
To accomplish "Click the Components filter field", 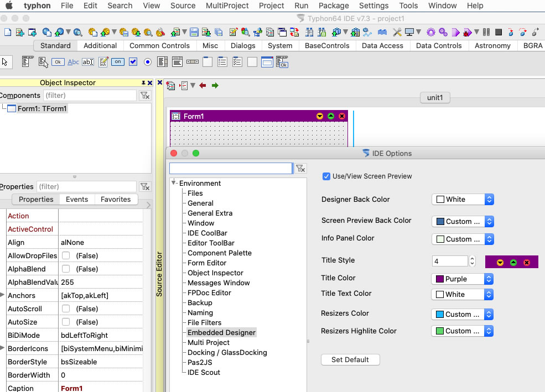I will (x=90, y=96).
